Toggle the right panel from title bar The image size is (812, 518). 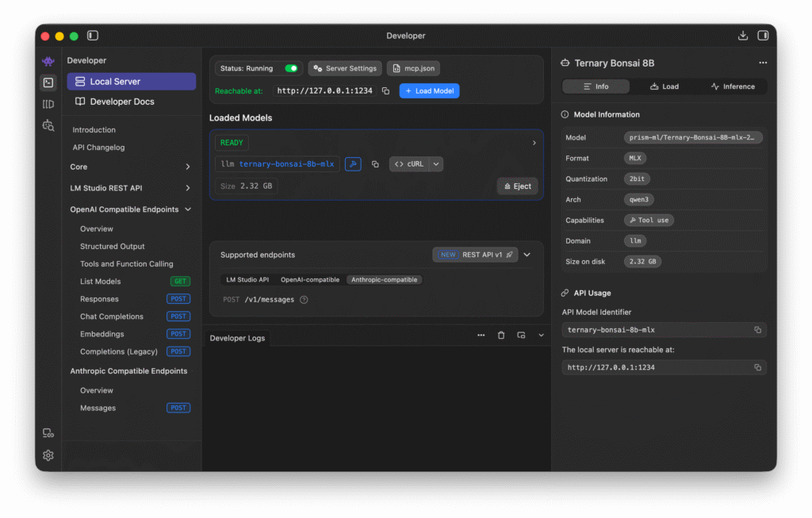[763, 36]
